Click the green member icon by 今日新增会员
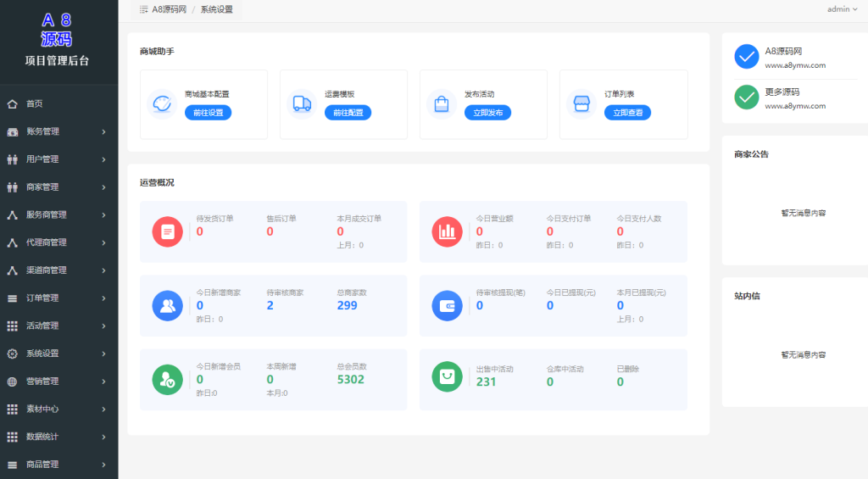 click(x=167, y=379)
